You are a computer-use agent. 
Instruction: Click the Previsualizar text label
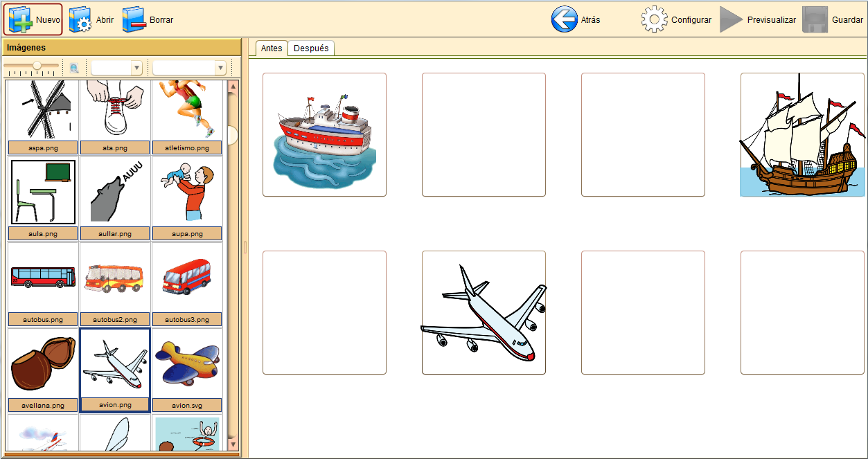[772, 20]
